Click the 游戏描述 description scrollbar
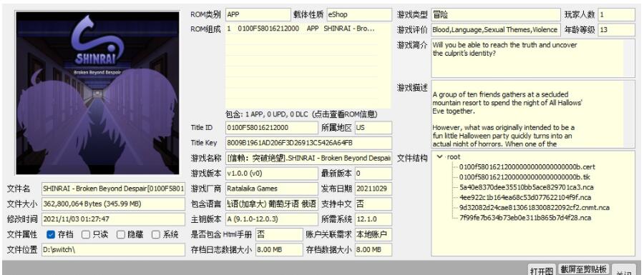The height and width of the screenshot is (275, 644). point(629,114)
